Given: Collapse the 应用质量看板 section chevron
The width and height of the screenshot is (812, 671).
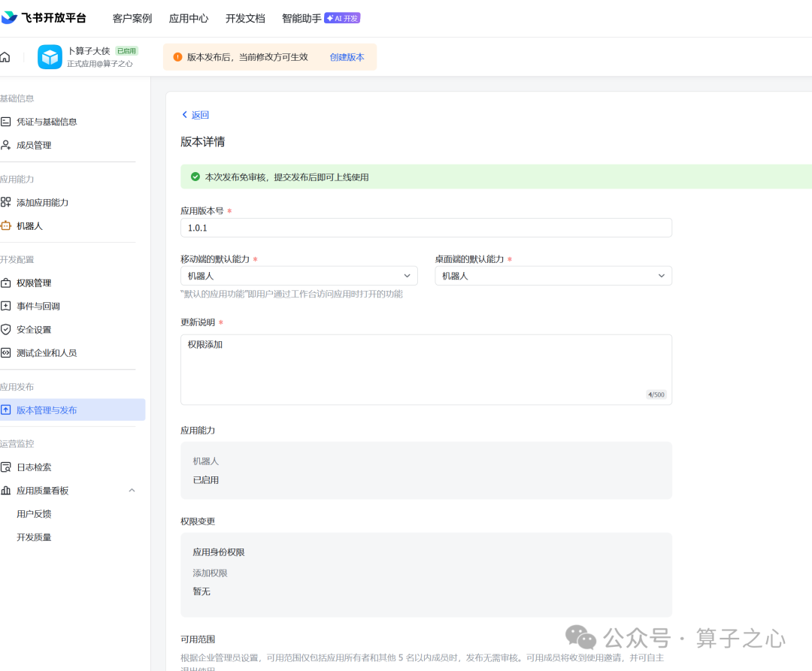Looking at the screenshot, I should click(x=132, y=491).
